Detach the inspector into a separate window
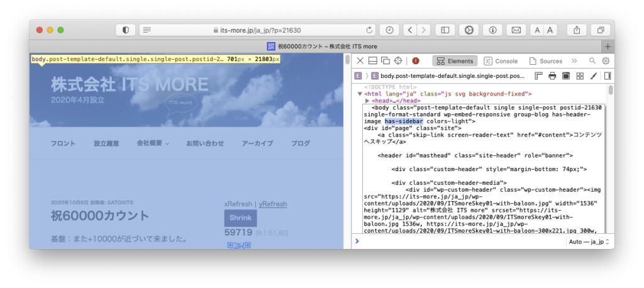This screenshot has width=644, height=288. coord(384,61)
